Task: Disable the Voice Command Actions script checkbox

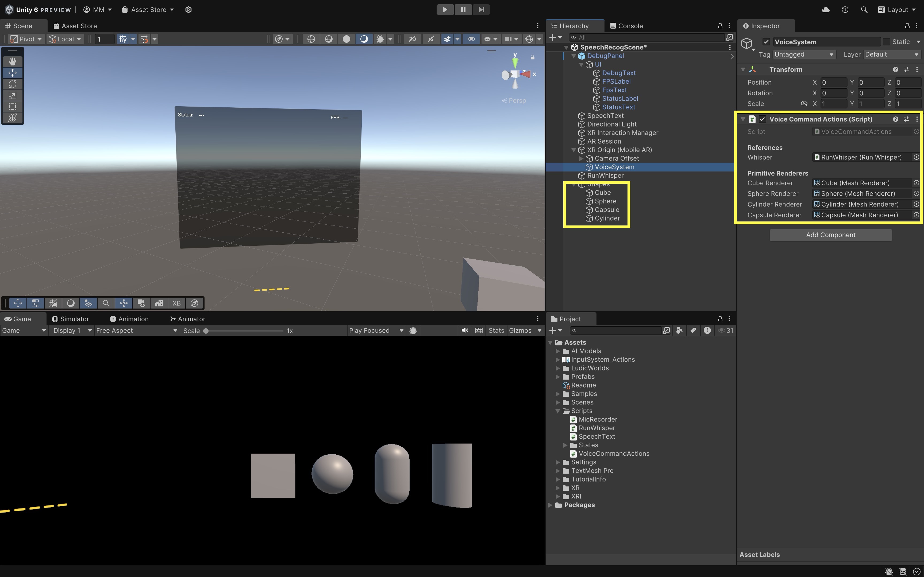Action: 763,119
